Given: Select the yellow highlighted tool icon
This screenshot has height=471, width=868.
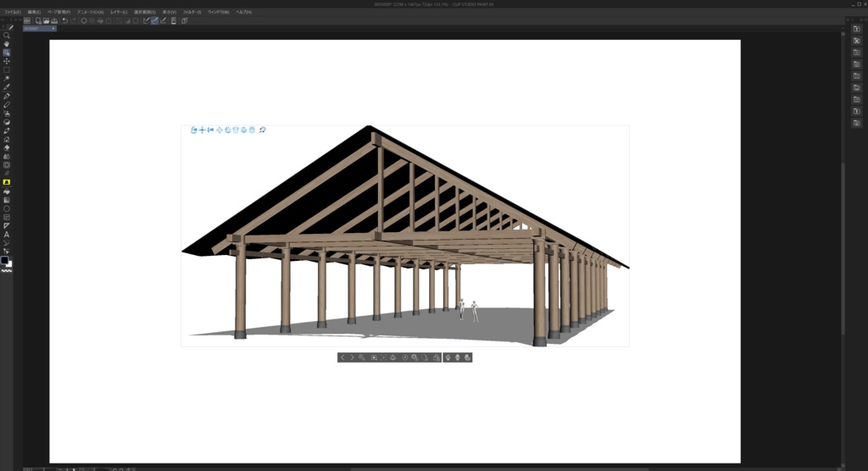Looking at the screenshot, I should pyautogui.click(x=7, y=182).
